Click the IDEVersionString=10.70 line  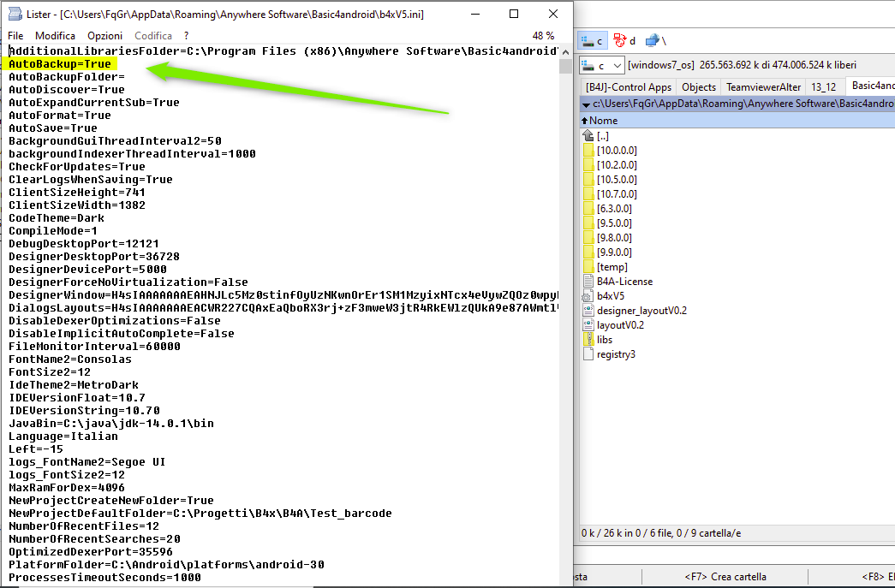(x=85, y=411)
